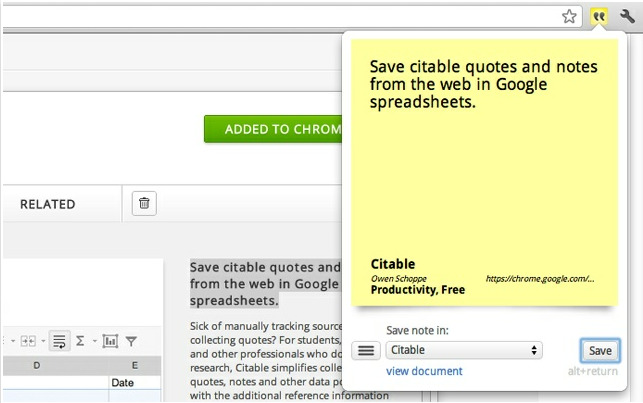Screen dimensions: 643x403
Task: Click the yellow note quote text
Action: (484, 84)
